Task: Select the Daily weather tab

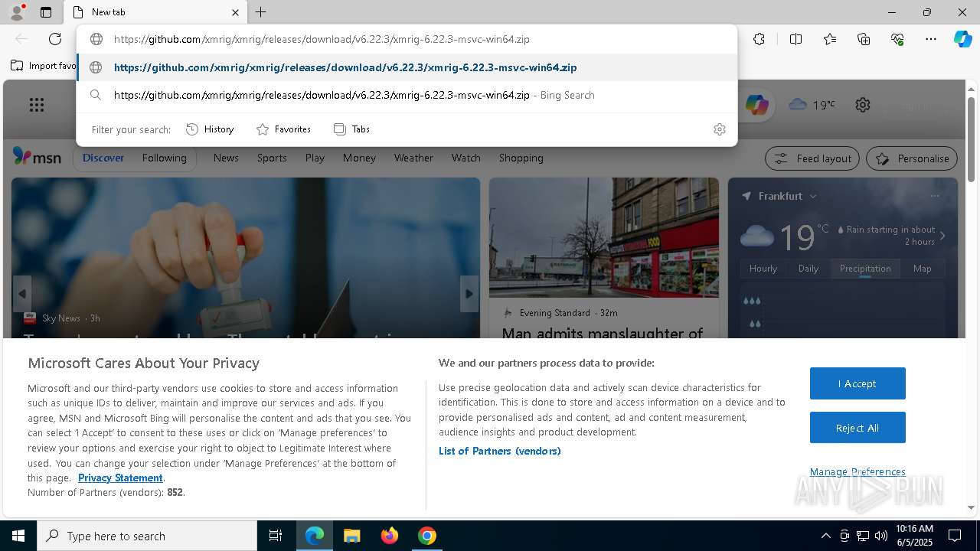Action: [808, 269]
